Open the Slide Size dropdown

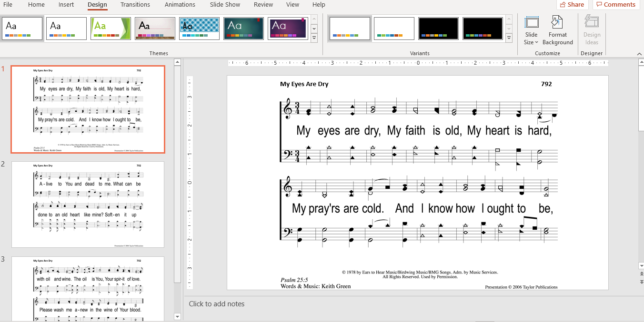(531, 30)
